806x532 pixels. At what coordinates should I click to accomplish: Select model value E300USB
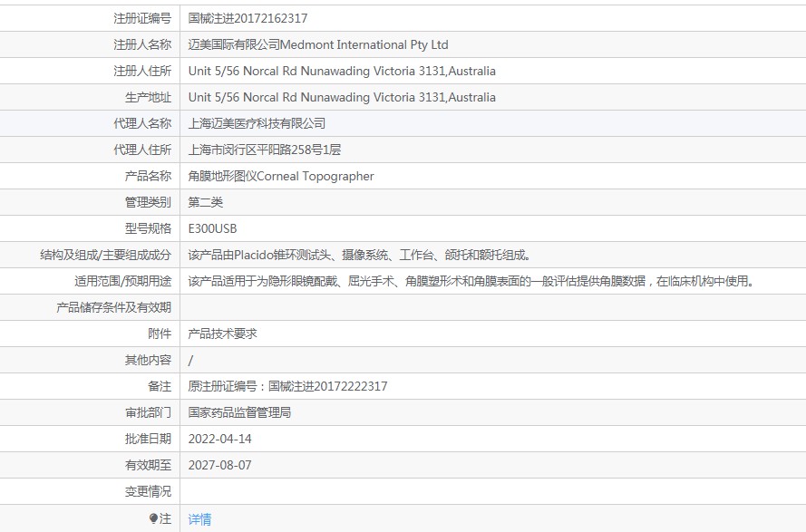(212, 228)
